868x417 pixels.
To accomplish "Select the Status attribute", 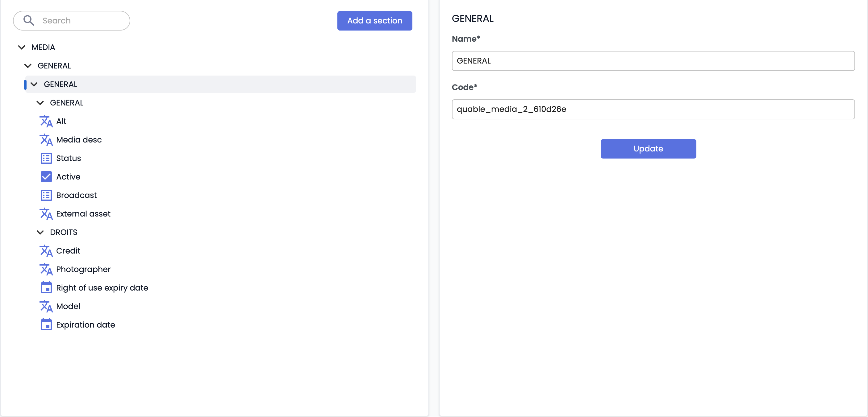I will 69,158.
